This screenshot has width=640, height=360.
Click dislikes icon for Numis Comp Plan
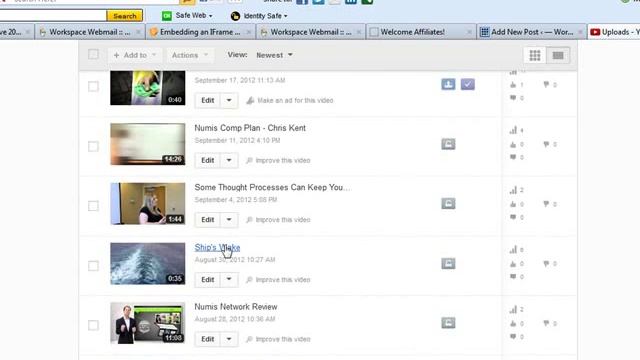(546, 144)
